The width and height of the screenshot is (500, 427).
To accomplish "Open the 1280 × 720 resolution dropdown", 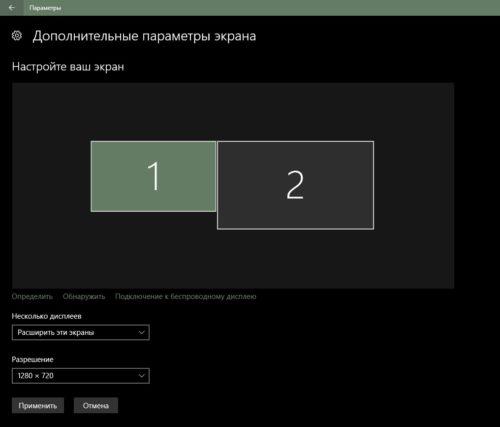I will coord(81,376).
